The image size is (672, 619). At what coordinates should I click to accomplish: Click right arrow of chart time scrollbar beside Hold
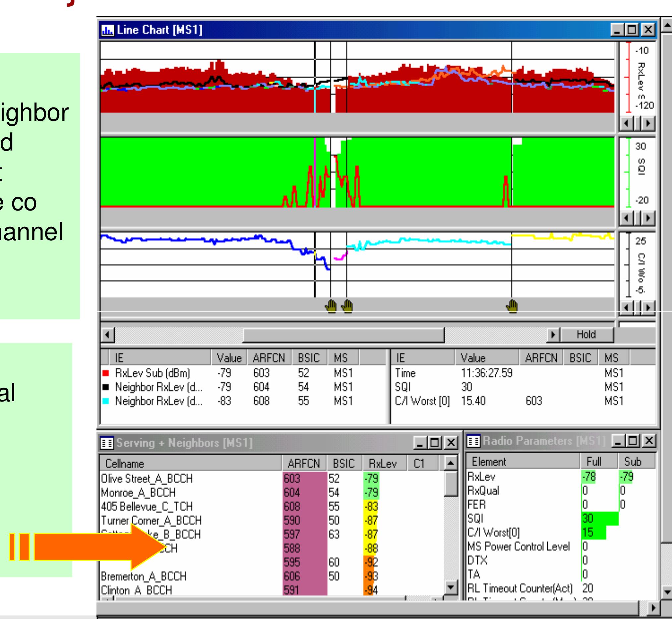coord(553,335)
